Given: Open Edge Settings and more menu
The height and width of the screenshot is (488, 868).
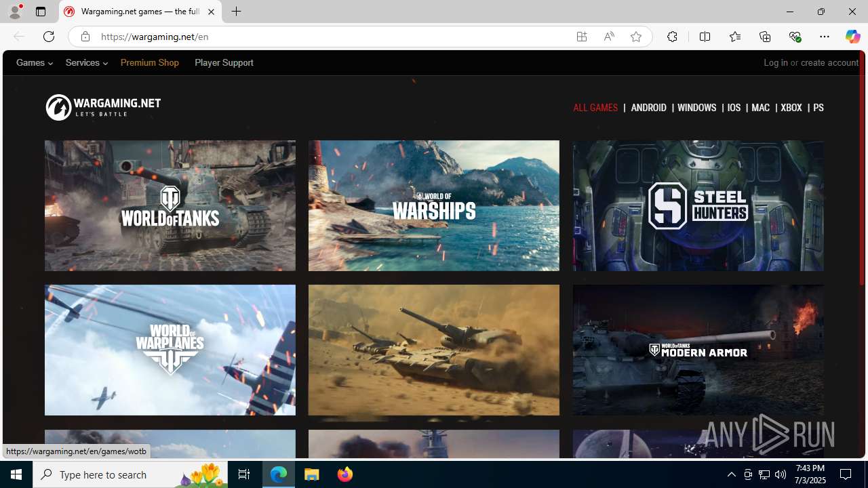Looking at the screenshot, I should click(825, 37).
